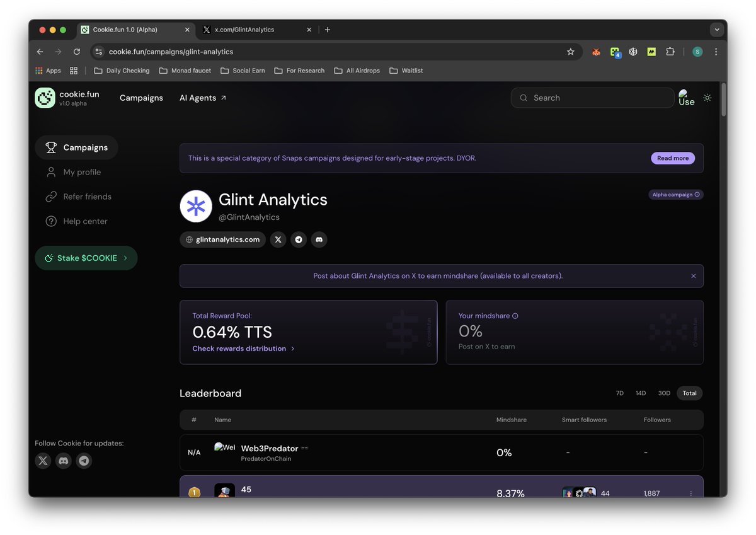Select the 7D leaderboard filter
The height and width of the screenshot is (535, 756).
[x=619, y=393]
